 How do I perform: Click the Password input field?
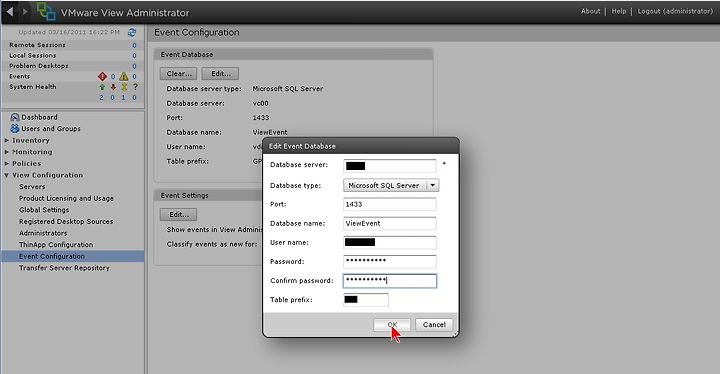pyautogui.click(x=389, y=261)
